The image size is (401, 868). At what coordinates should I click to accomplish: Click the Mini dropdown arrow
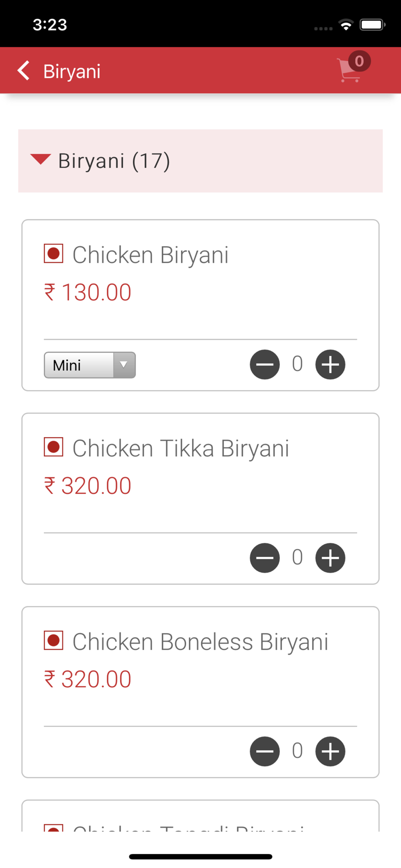pyautogui.click(x=124, y=365)
